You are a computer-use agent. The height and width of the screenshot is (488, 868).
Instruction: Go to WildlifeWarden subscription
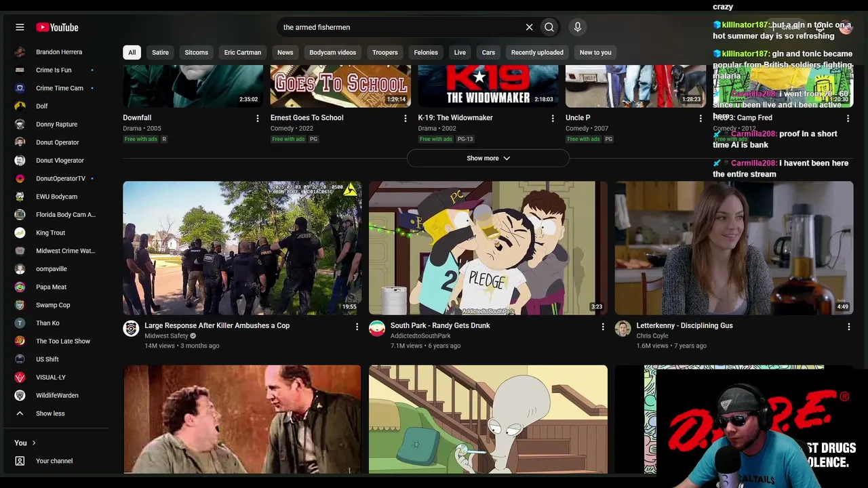point(56,395)
